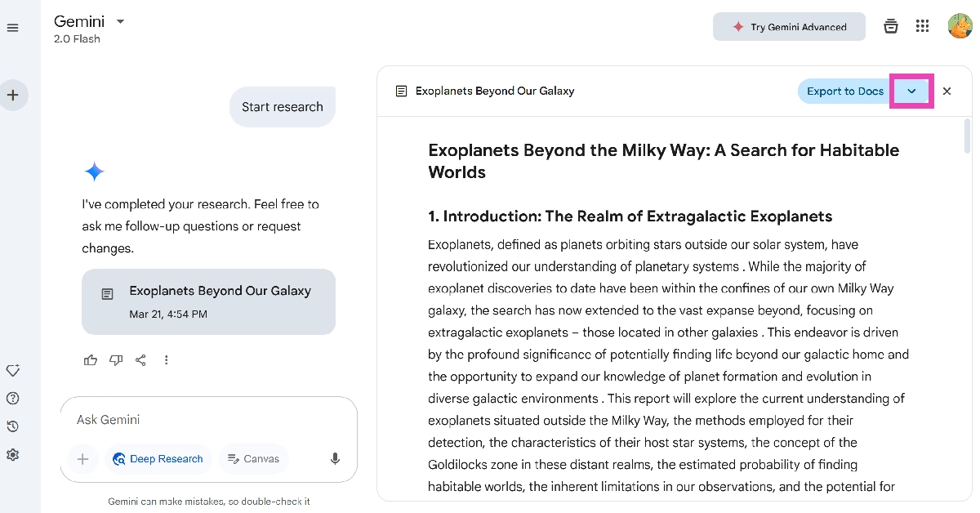The image size is (980, 513).
Task: Close the Exoplanets report panel
Action: pos(947,91)
